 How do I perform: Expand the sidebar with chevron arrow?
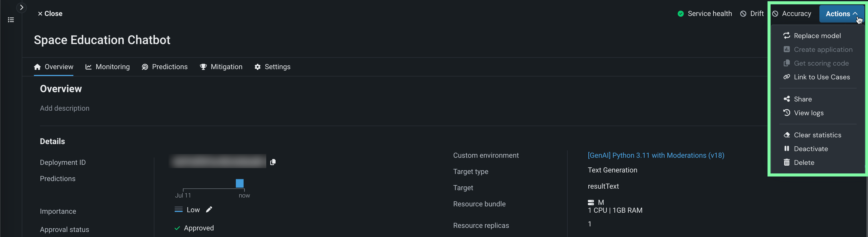pyautogui.click(x=22, y=7)
